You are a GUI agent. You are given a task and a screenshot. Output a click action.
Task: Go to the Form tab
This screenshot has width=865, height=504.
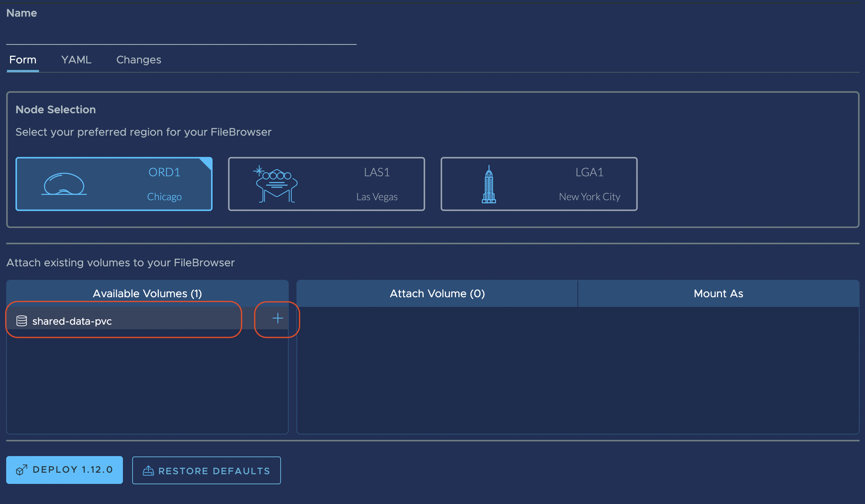[x=23, y=60]
